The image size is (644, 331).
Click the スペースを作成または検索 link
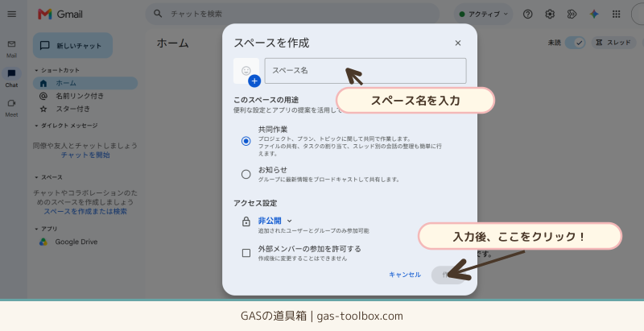click(85, 212)
